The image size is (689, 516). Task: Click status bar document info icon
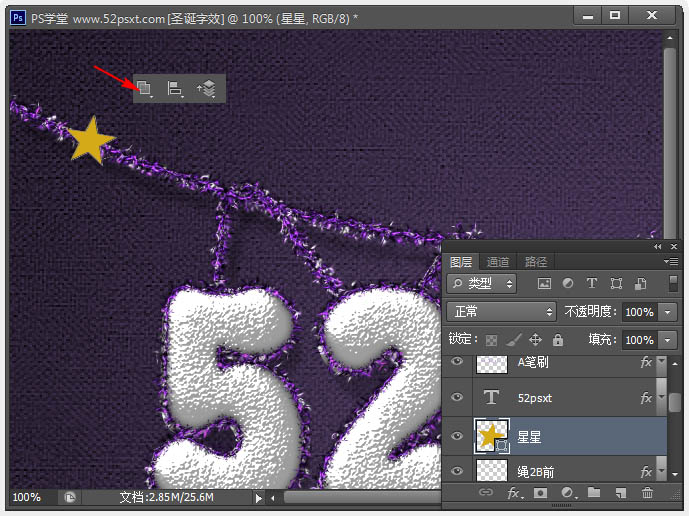click(x=69, y=497)
